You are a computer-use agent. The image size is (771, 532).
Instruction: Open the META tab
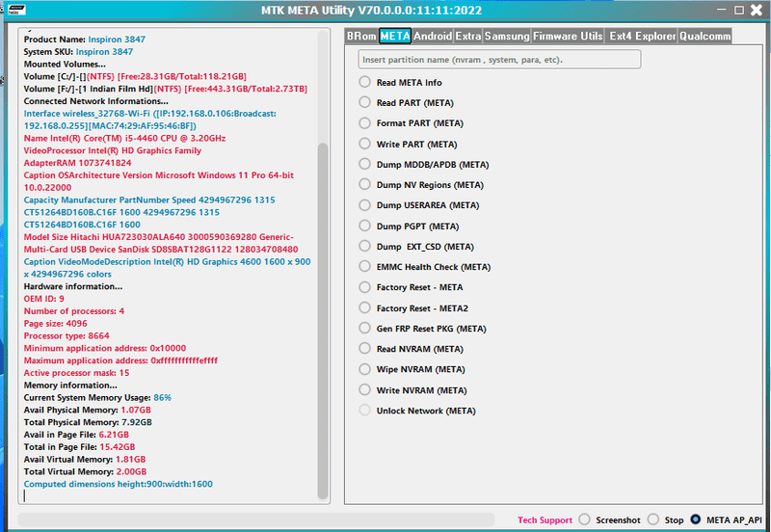[x=395, y=36]
